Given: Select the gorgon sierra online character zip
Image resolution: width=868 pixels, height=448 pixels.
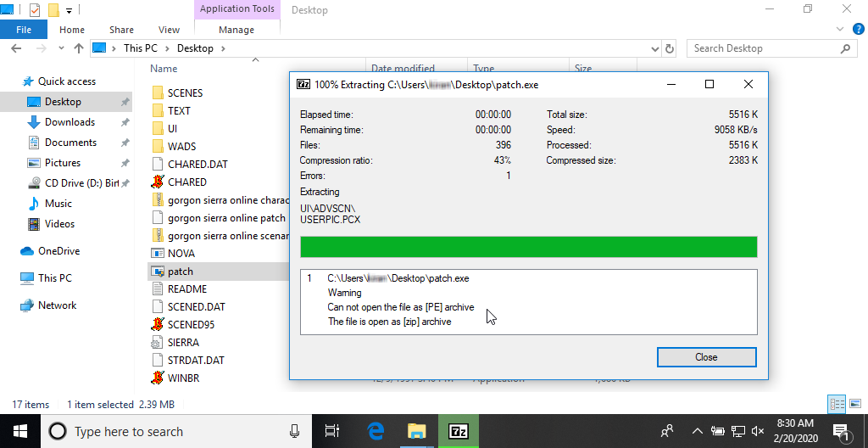Looking at the screenshot, I should tap(228, 200).
